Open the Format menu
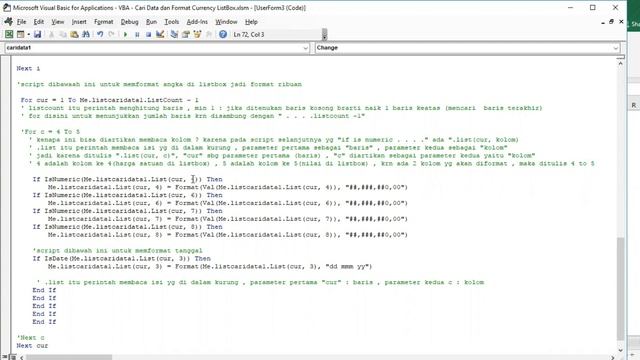The image size is (640, 360). [103, 22]
